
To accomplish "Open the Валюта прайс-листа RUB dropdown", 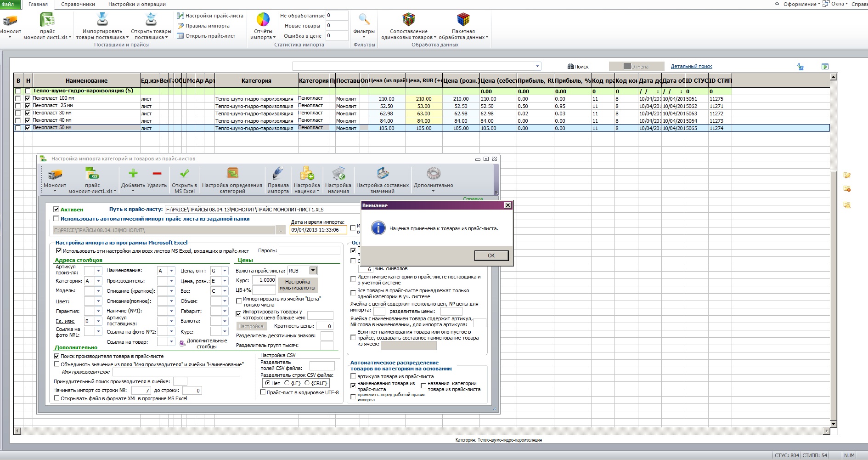I will [313, 271].
